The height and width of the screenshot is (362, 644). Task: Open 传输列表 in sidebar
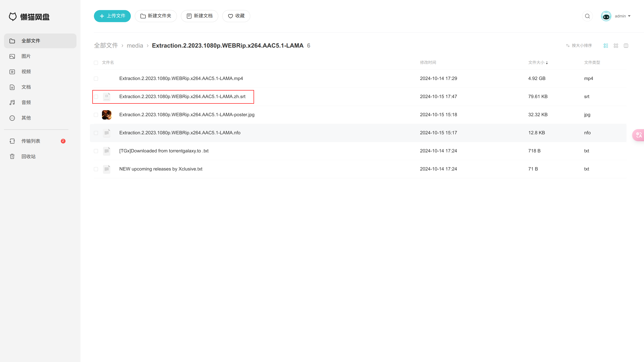pos(40,141)
